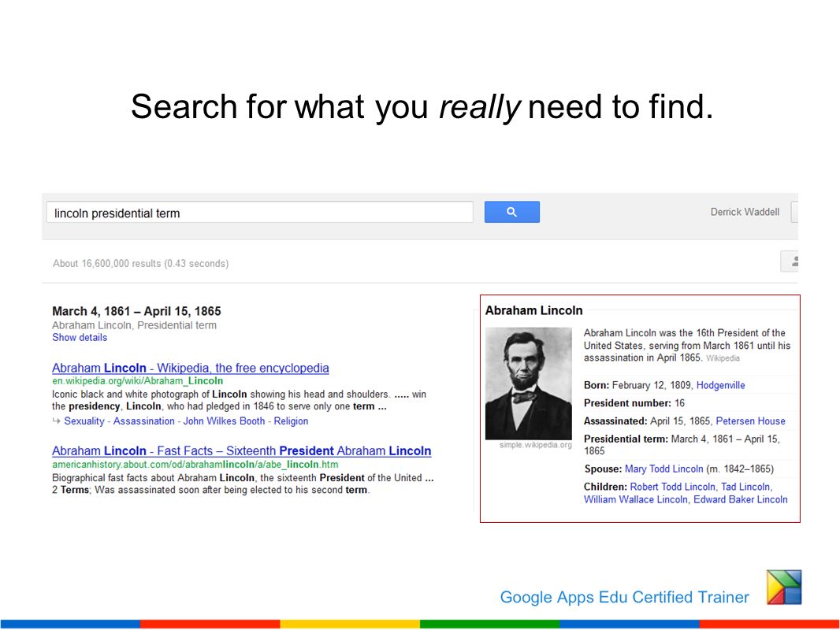Click President number: 16 row
This screenshot has height=630, width=840.
tap(634, 403)
